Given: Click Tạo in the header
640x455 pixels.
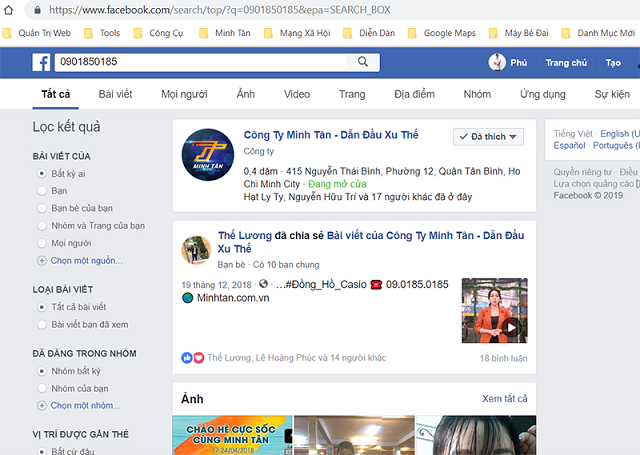Looking at the screenshot, I should click(613, 63).
